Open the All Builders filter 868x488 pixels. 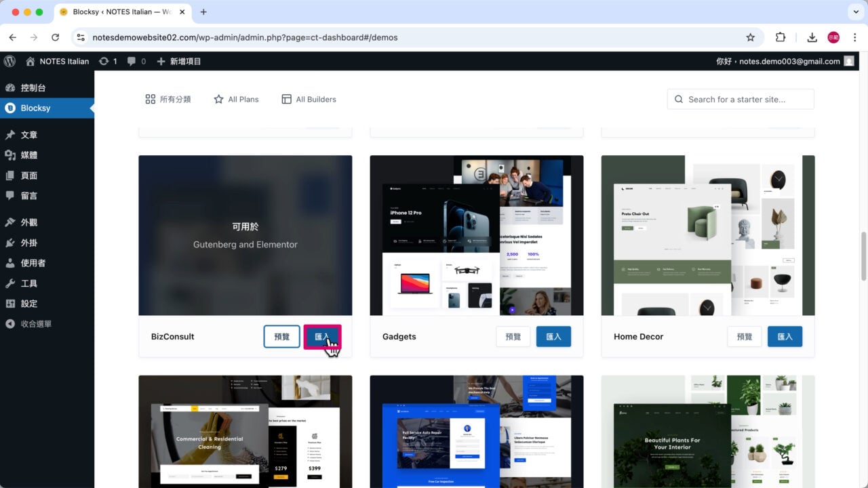(309, 99)
